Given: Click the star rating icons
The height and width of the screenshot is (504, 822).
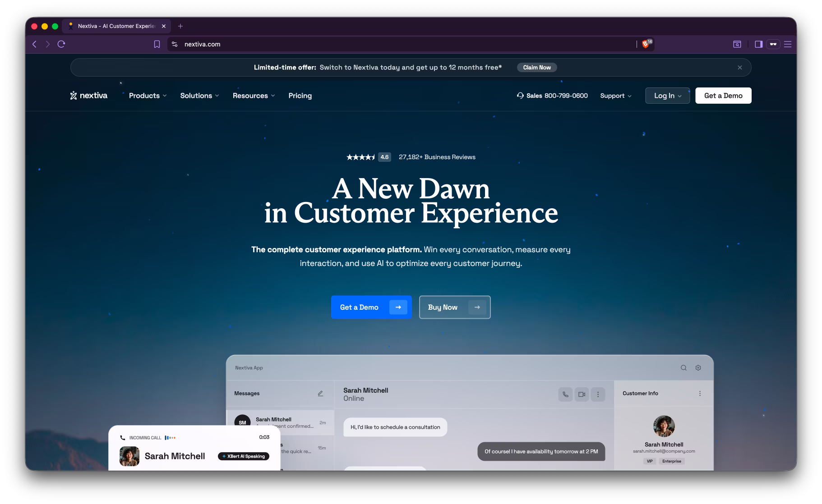Looking at the screenshot, I should coord(360,157).
